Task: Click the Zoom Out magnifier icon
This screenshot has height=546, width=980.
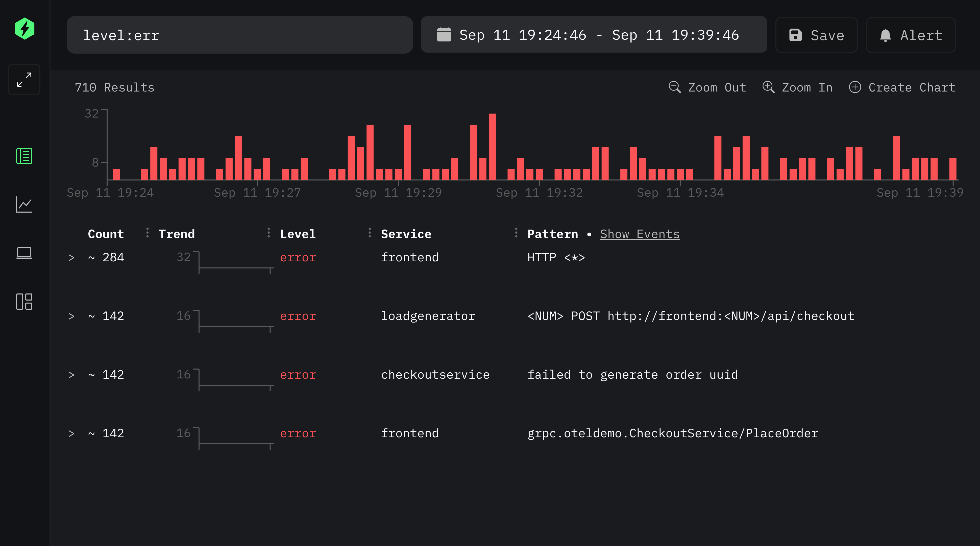Action: click(x=675, y=87)
